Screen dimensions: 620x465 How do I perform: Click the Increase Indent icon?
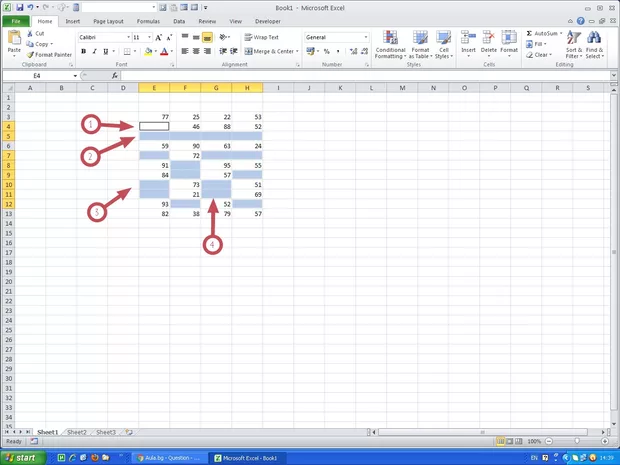pyautogui.click(x=234, y=51)
